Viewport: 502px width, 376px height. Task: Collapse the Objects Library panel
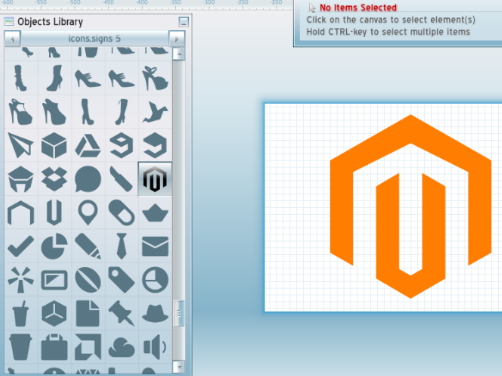(184, 22)
